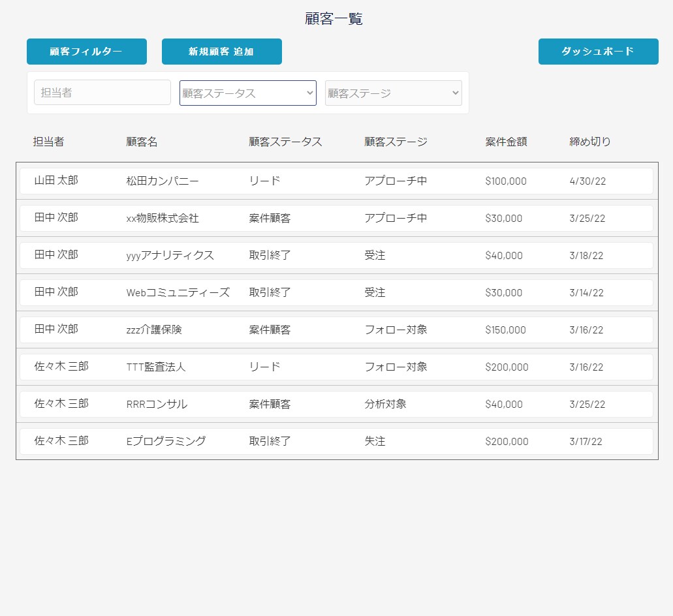
Task: Click 田中 次郎 in zzz介護保険 row
Action: [x=56, y=330]
